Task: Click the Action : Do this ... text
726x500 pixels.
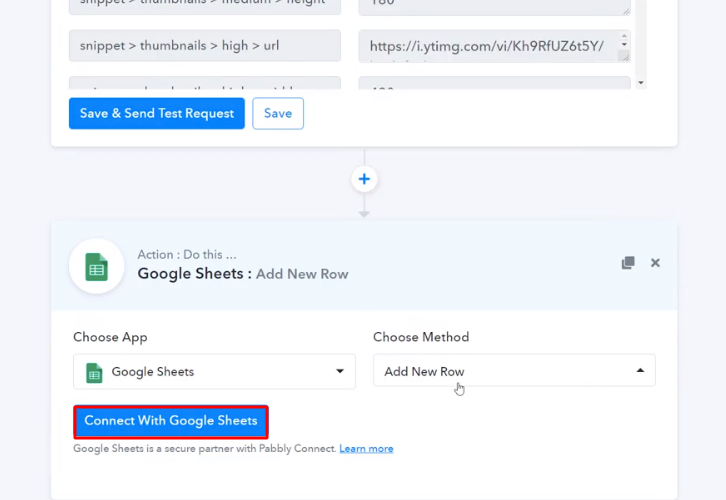Action: 187,255
